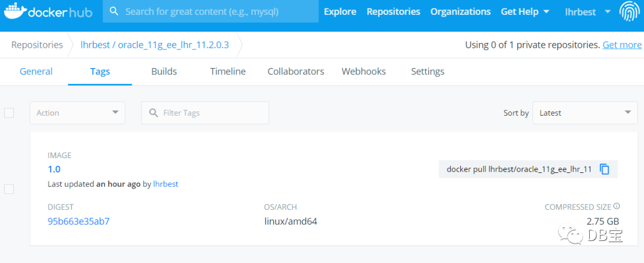Follow the Get more link

622,45
